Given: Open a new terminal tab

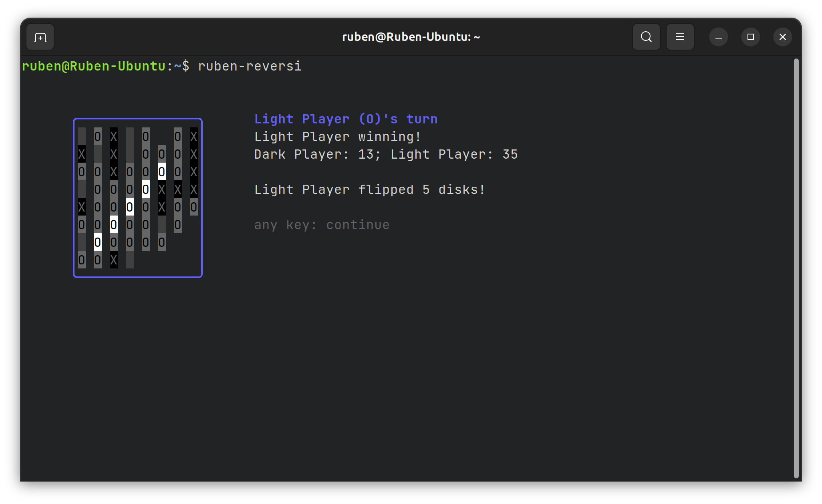Looking at the screenshot, I should tap(40, 36).
